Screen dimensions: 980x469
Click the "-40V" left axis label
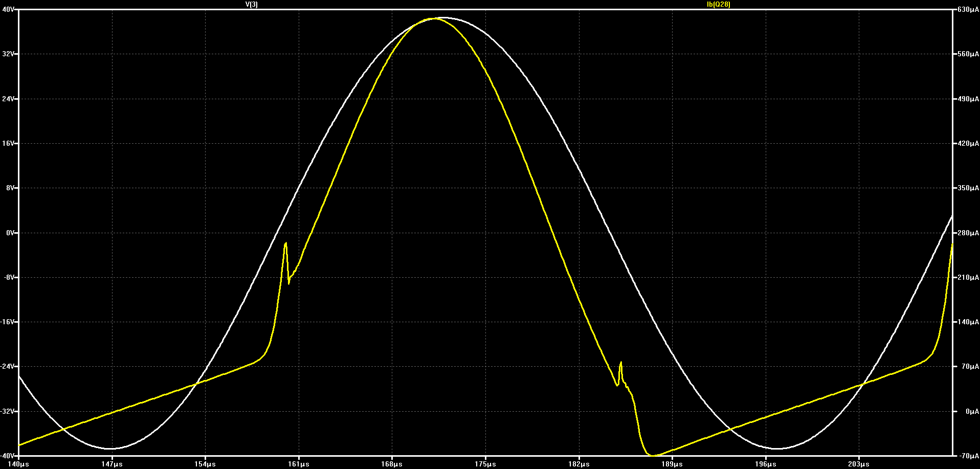pyautogui.click(x=8, y=456)
